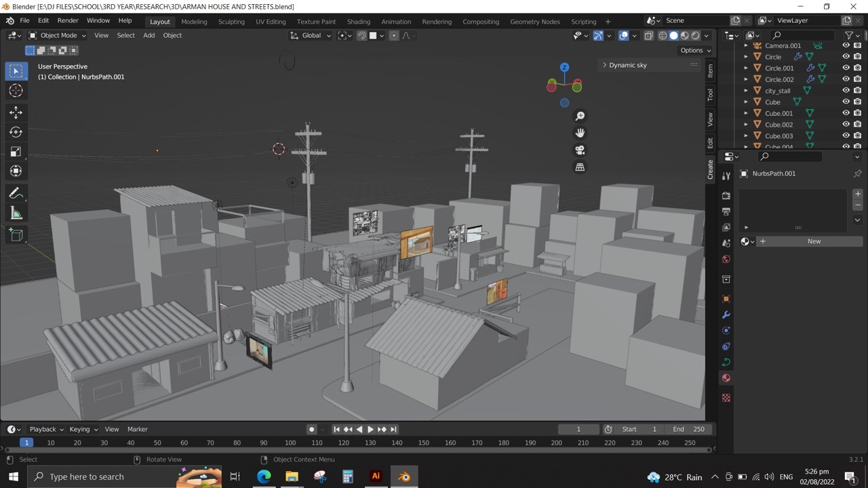Click the Add Cube tool

16,235
